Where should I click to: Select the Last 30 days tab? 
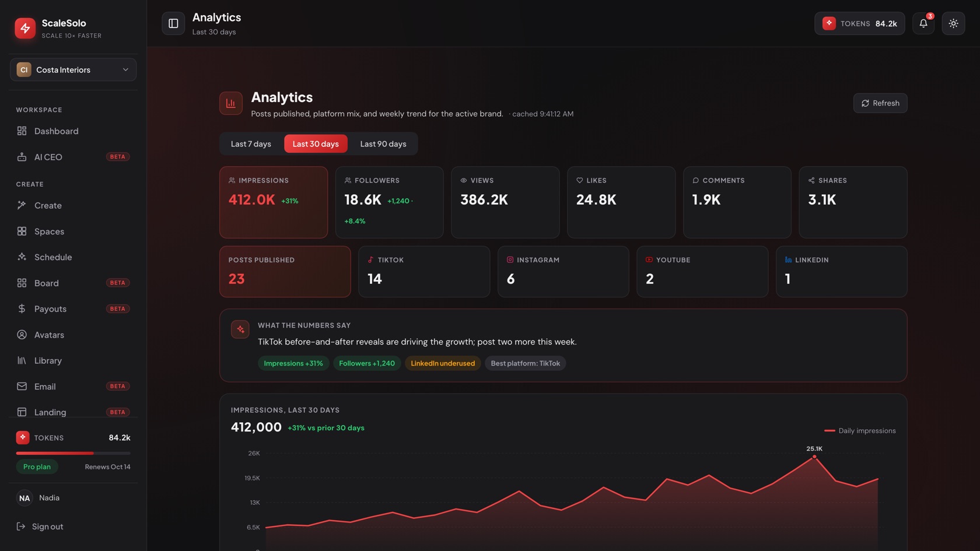click(316, 143)
